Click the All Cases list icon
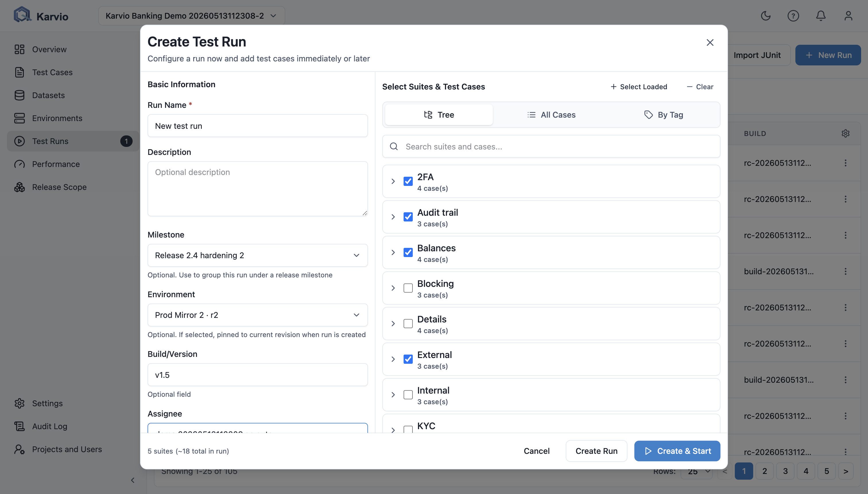The height and width of the screenshot is (494, 868). 531,115
